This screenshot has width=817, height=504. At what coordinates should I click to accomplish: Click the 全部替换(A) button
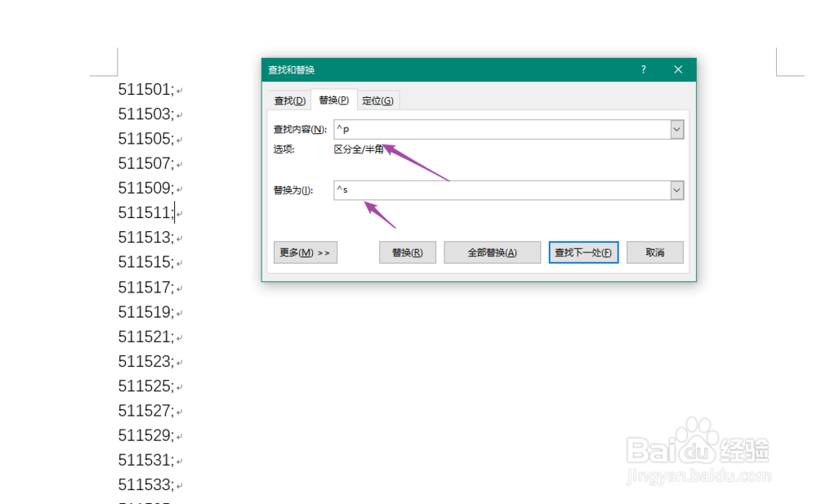click(x=493, y=252)
